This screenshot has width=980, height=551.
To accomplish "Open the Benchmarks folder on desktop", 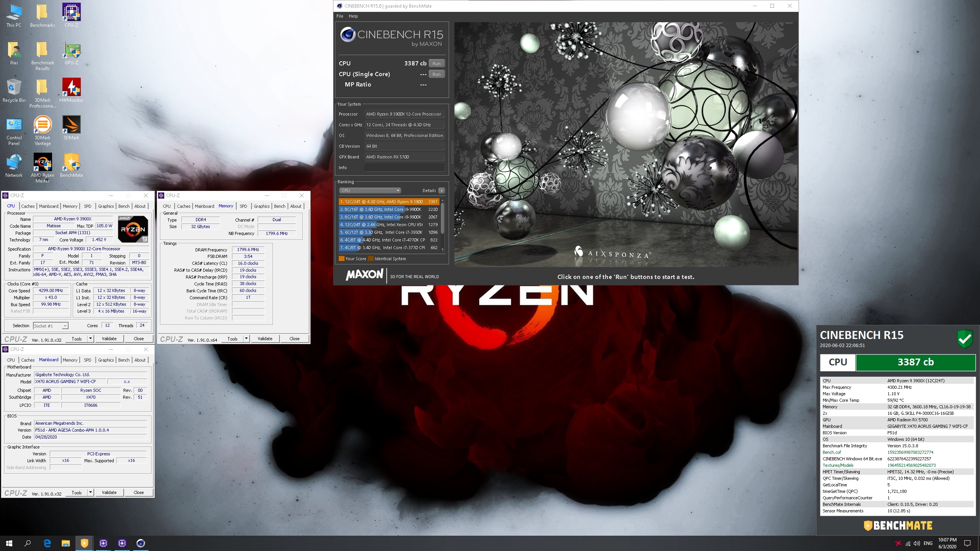I will tap(42, 15).
